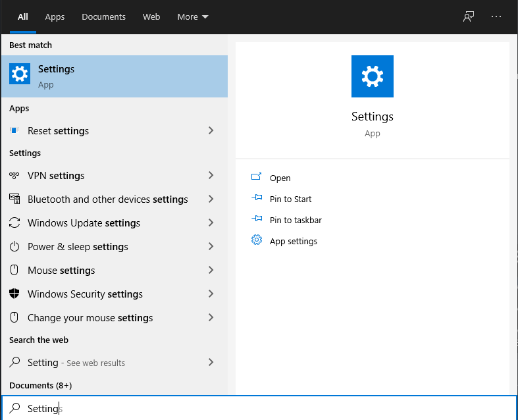The image size is (518, 420).
Task: Click the Search the web heading
Action: [x=39, y=340]
